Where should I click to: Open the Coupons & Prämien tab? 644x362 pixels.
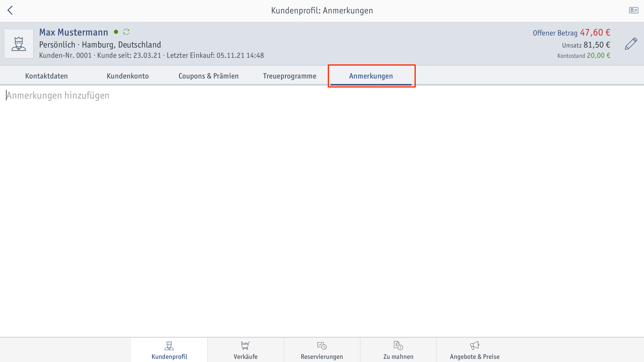[x=209, y=76]
